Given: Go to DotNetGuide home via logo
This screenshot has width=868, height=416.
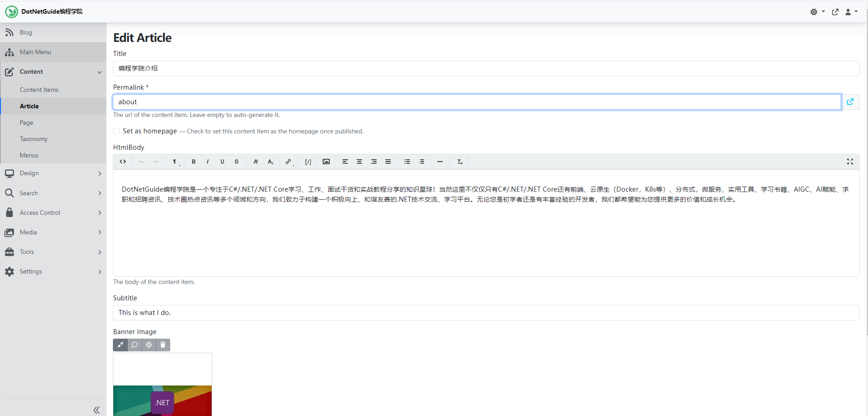Looking at the screenshot, I should [12, 12].
